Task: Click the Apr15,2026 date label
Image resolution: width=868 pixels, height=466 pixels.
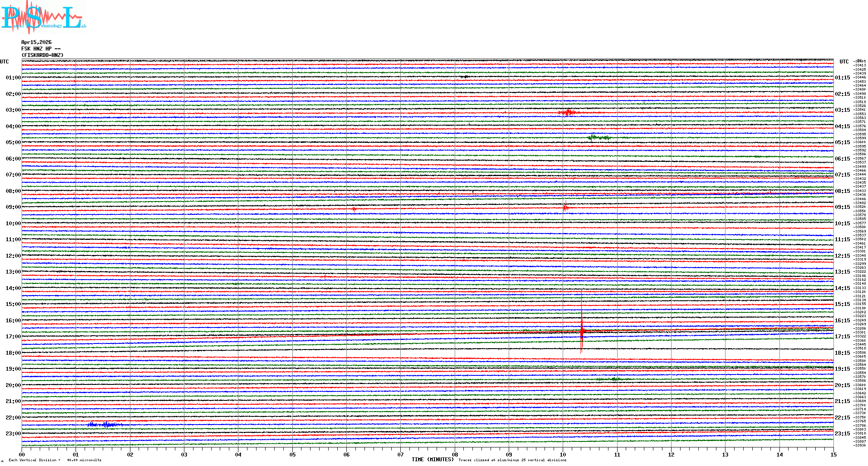Action: (36, 42)
